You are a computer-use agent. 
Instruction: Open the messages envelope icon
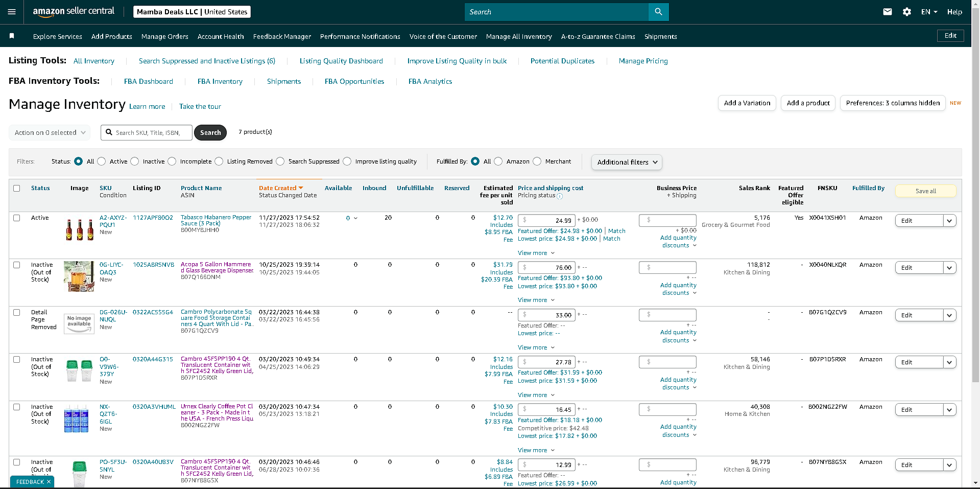click(888, 12)
